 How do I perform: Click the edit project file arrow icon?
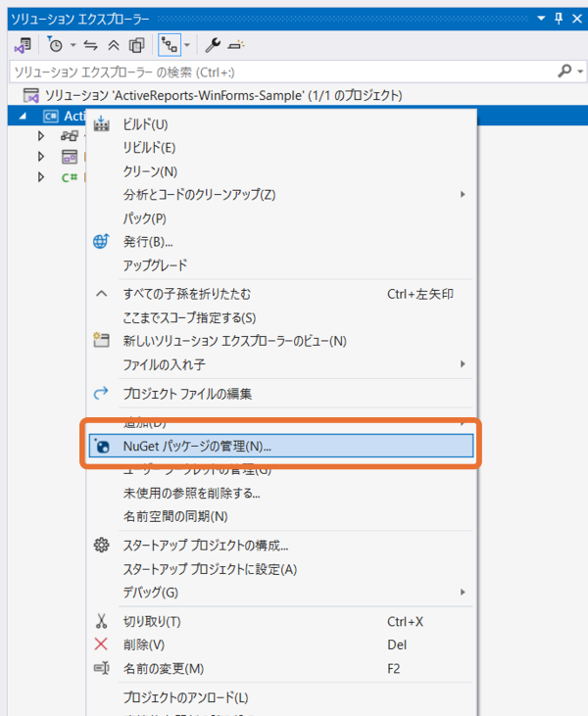(101, 393)
